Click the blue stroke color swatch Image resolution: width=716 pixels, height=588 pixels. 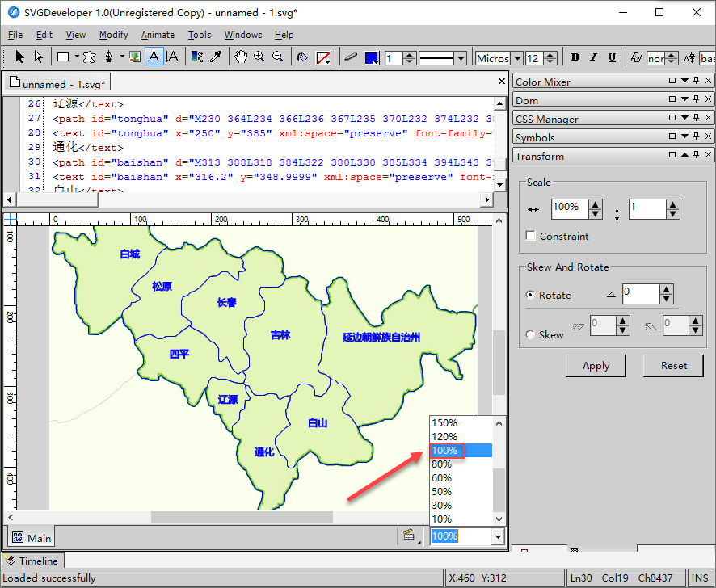372,58
